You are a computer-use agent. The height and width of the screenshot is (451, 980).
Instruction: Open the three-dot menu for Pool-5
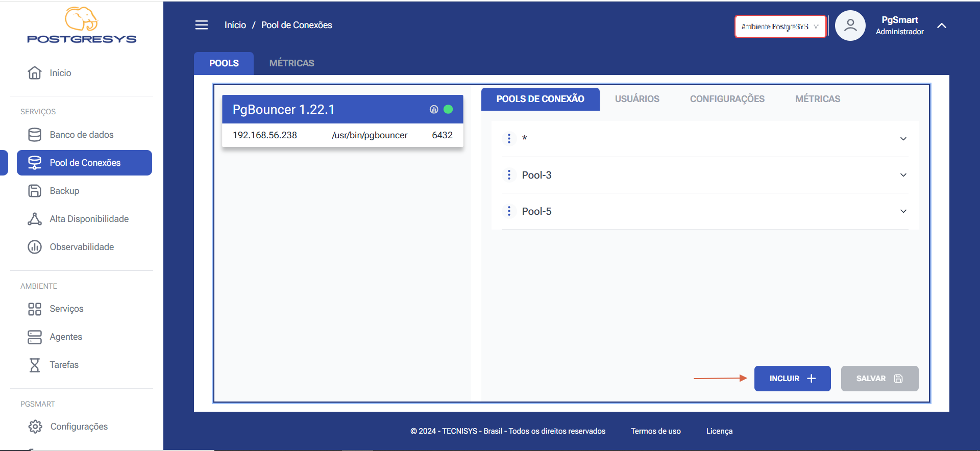(509, 211)
